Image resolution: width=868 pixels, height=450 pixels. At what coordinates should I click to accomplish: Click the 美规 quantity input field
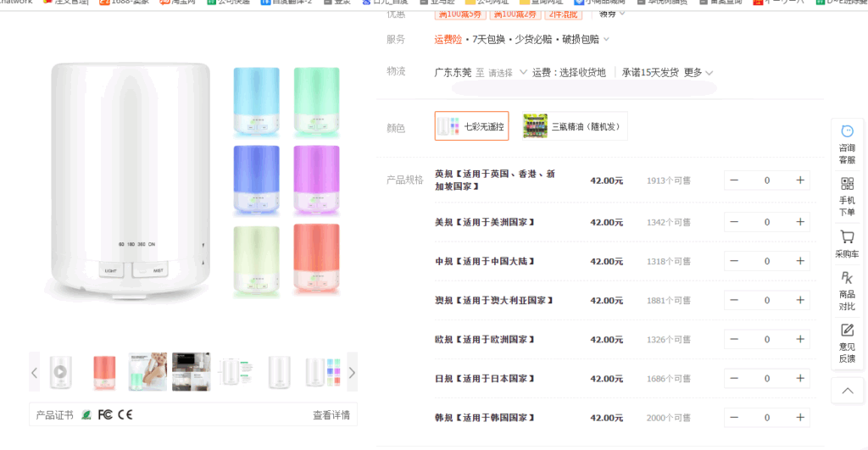pyautogui.click(x=766, y=222)
